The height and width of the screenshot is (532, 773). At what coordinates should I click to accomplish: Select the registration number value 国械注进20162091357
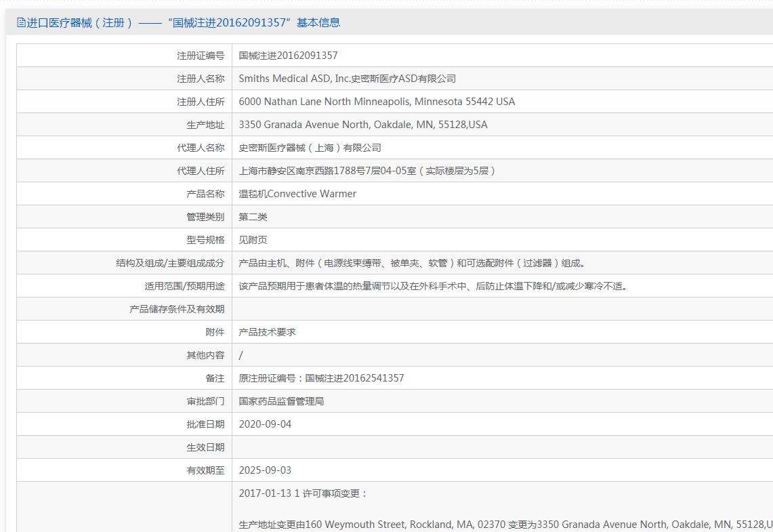(x=289, y=56)
